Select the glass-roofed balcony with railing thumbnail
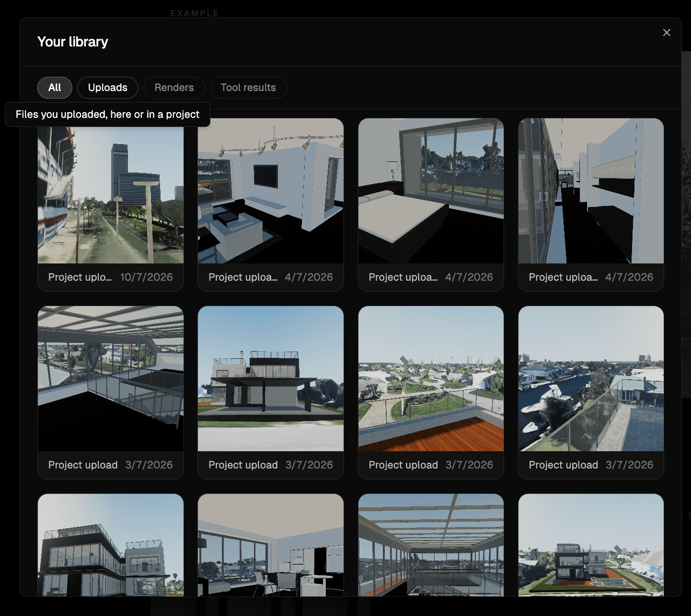 point(111,378)
